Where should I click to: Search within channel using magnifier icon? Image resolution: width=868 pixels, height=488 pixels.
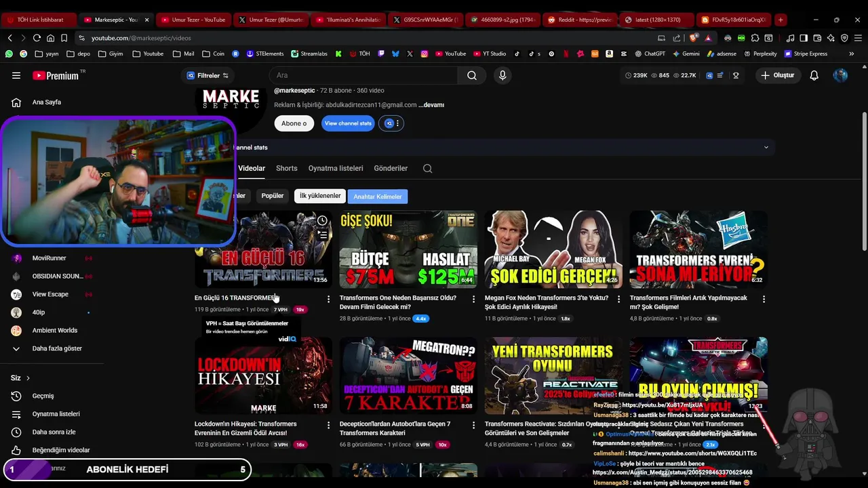(427, 168)
